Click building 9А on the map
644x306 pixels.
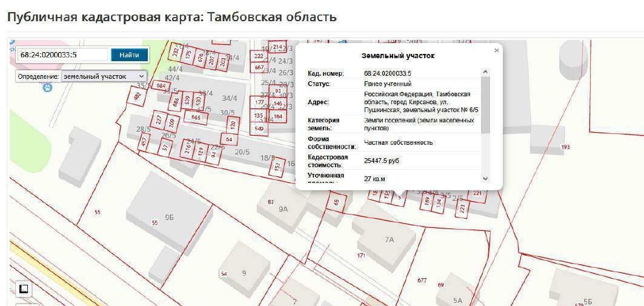(283, 208)
